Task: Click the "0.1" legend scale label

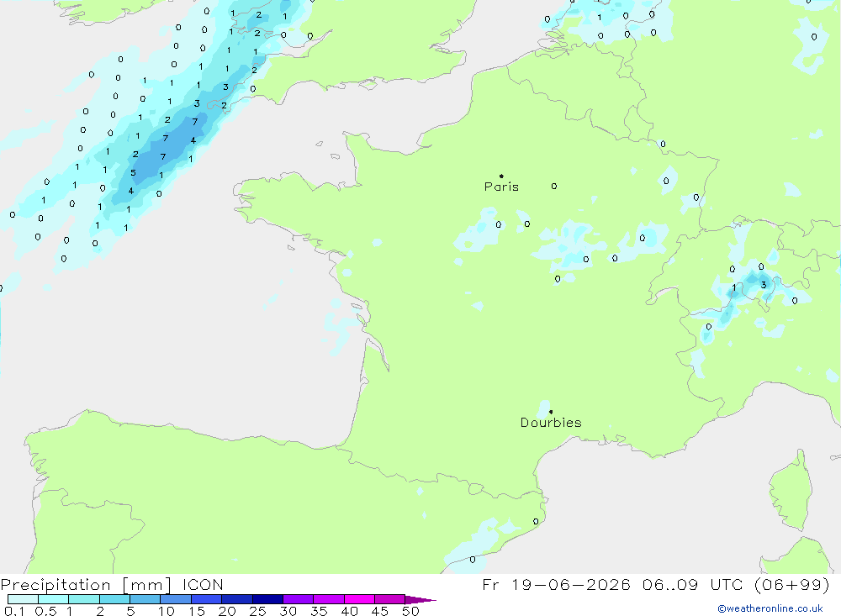Action: click(14, 611)
